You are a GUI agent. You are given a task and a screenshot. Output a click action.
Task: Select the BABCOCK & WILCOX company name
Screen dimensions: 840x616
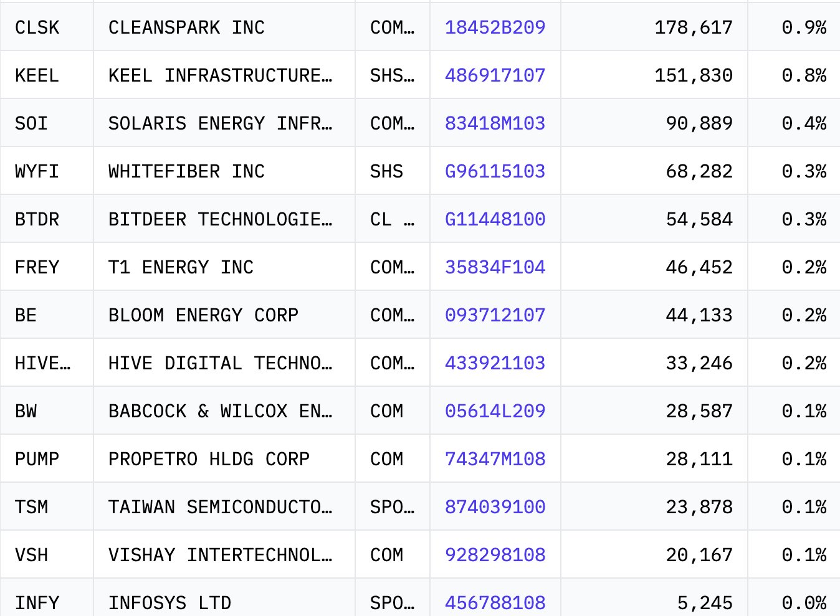coord(221,411)
